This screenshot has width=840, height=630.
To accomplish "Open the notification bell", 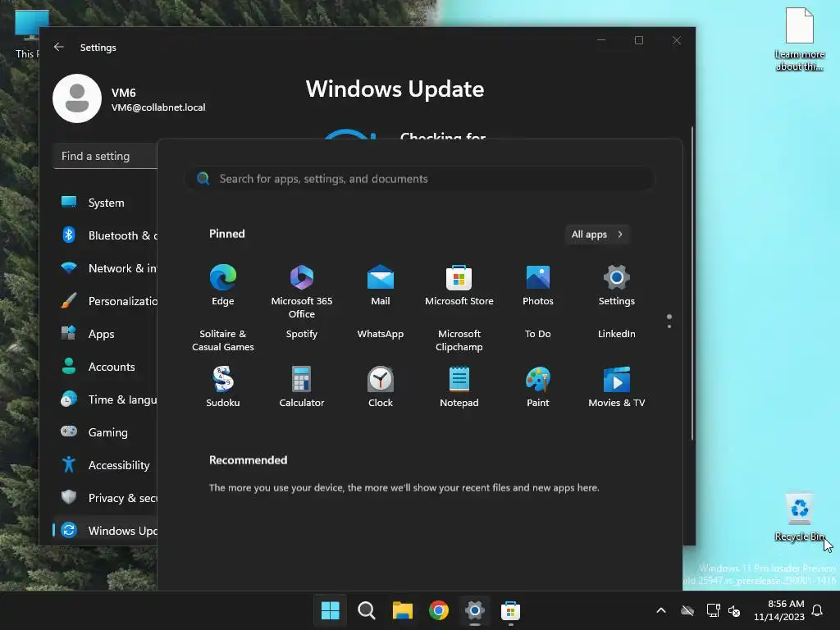I will pyautogui.click(x=818, y=610).
